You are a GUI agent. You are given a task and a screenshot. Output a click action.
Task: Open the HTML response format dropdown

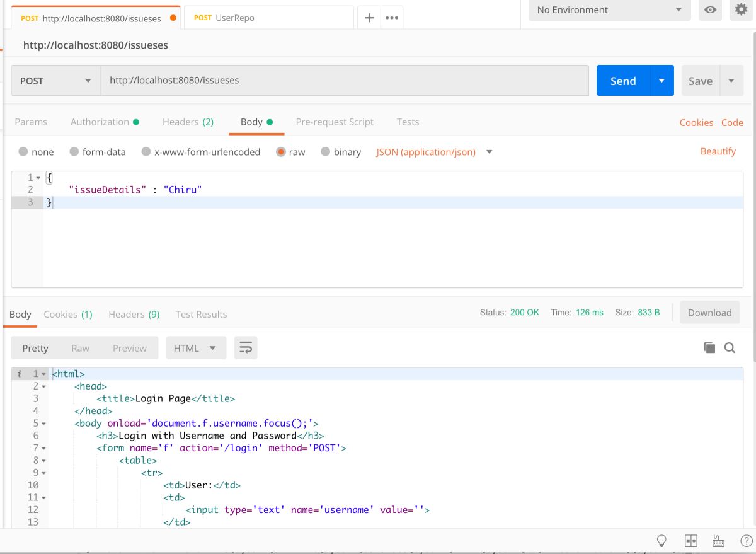pos(196,348)
